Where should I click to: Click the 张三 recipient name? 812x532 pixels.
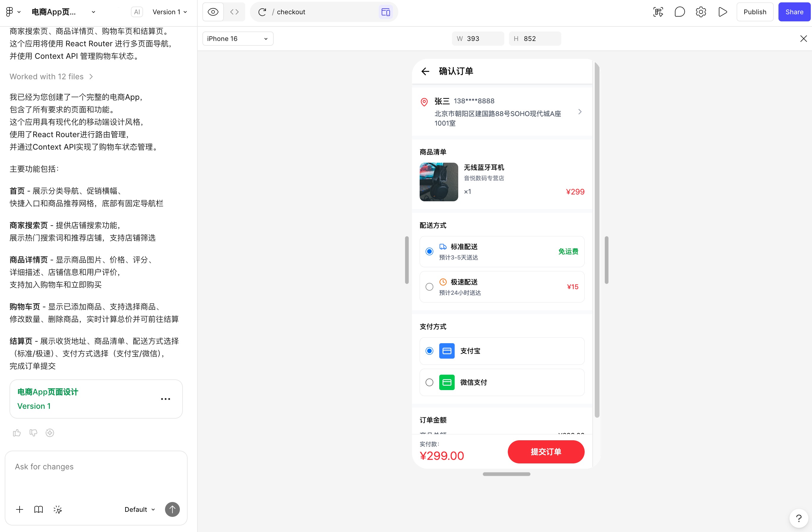pyautogui.click(x=442, y=101)
